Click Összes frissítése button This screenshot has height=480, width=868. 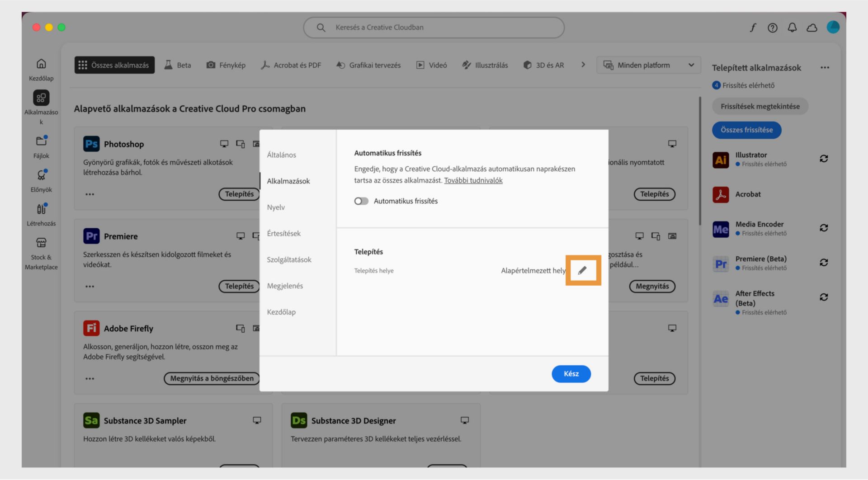tap(746, 130)
